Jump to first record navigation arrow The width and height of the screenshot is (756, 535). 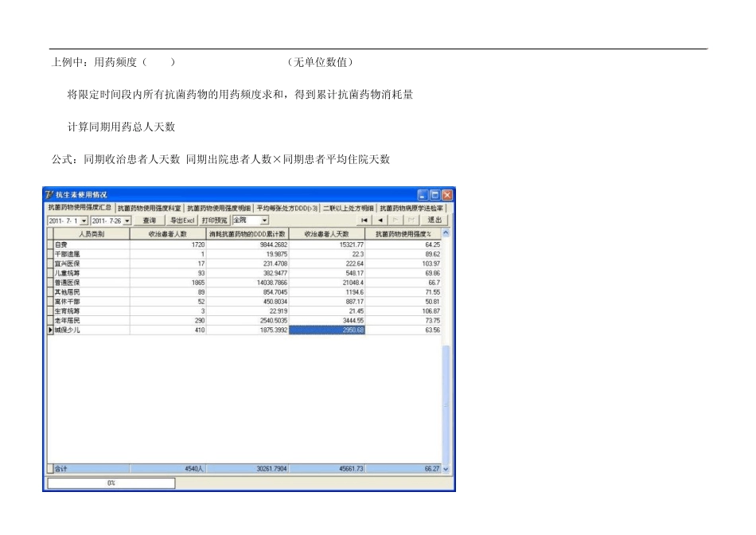pyautogui.click(x=364, y=221)
